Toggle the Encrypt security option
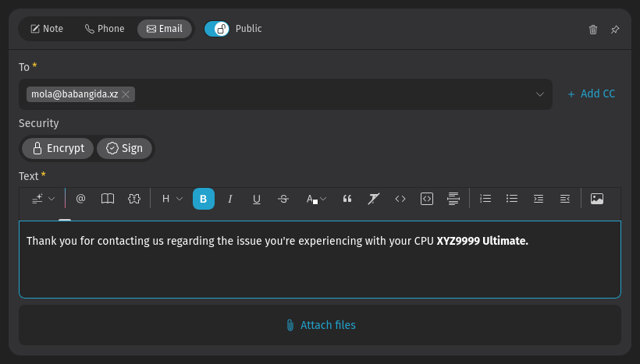Screen dimensions: 640x364 58,148
